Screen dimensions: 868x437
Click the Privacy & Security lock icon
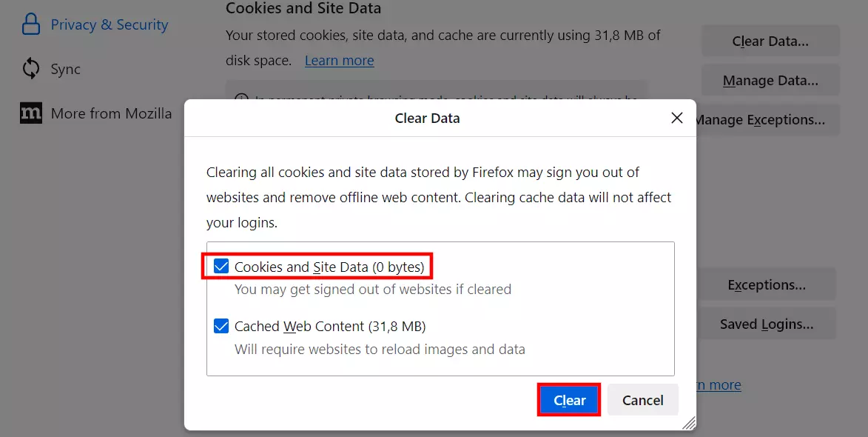pyautogui.click(x=30, y=23)
